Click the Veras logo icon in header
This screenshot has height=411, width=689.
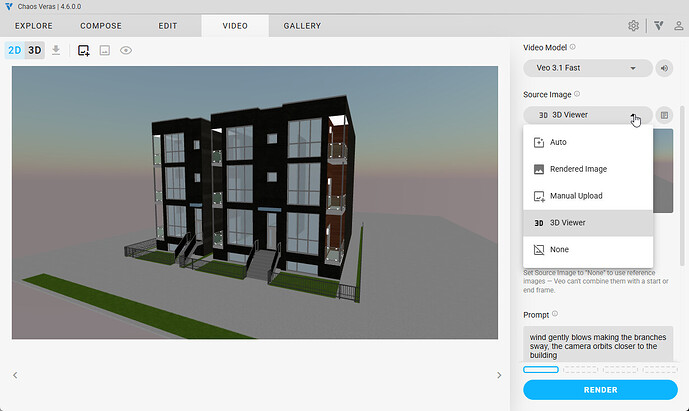pyautogui.click(x=658, y=26)
